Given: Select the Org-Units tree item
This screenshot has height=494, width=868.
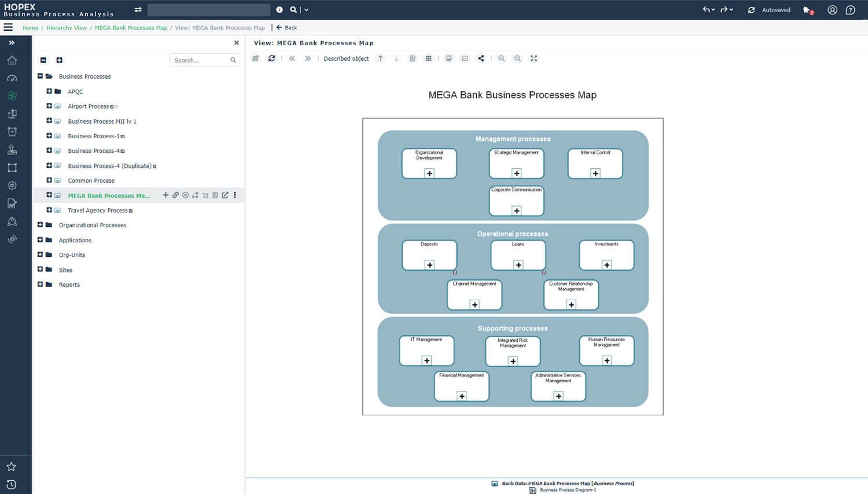Looking at the screenshot, I should pos(72,255).
